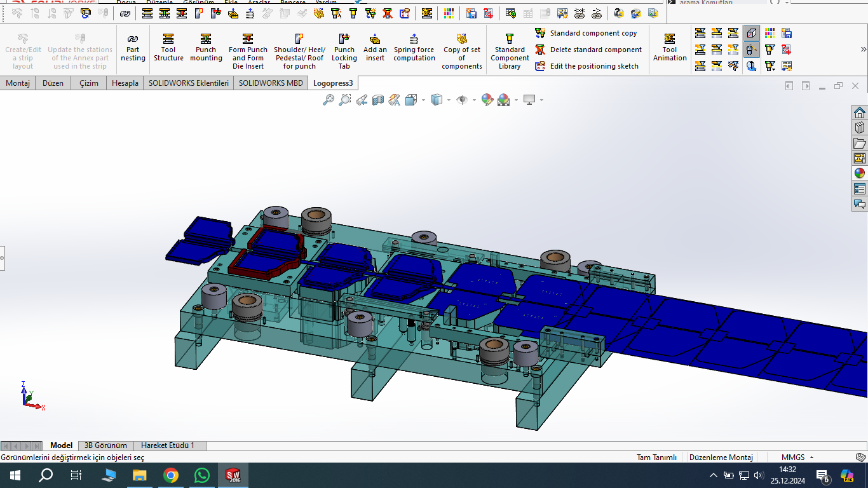This screenshot has height=488, width=868.
Task: Toggle the punch edit button in the Logopress toolbar
Action: [x=752, y=50]
